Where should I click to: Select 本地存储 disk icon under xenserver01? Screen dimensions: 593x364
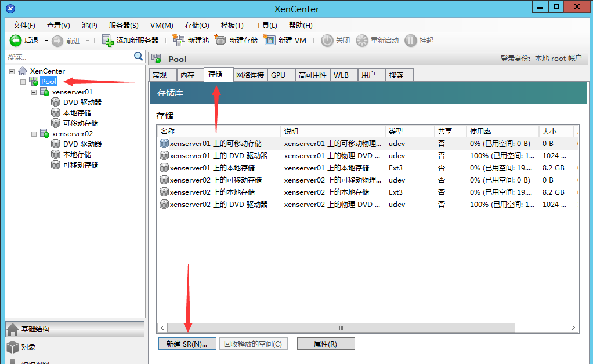(x=56, y=112)
